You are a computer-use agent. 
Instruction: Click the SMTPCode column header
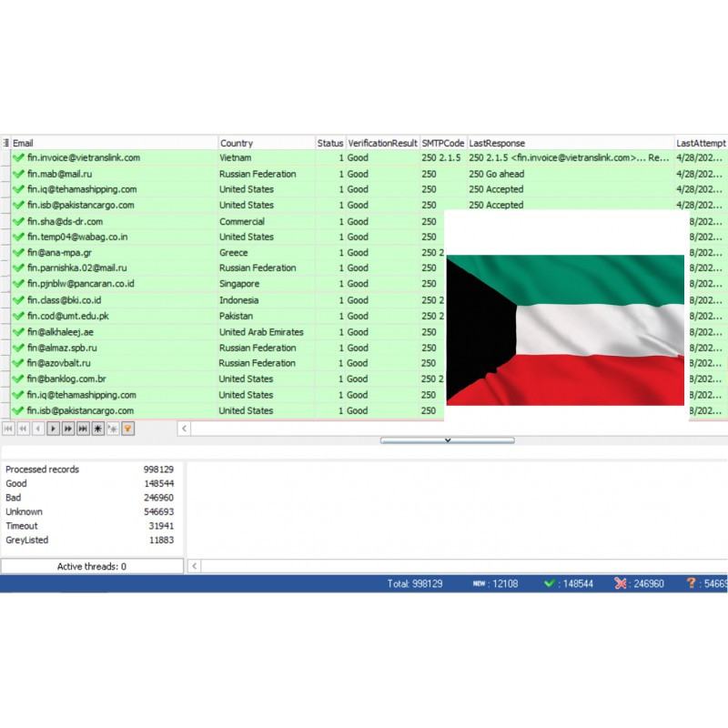click(x=442, y=143)
